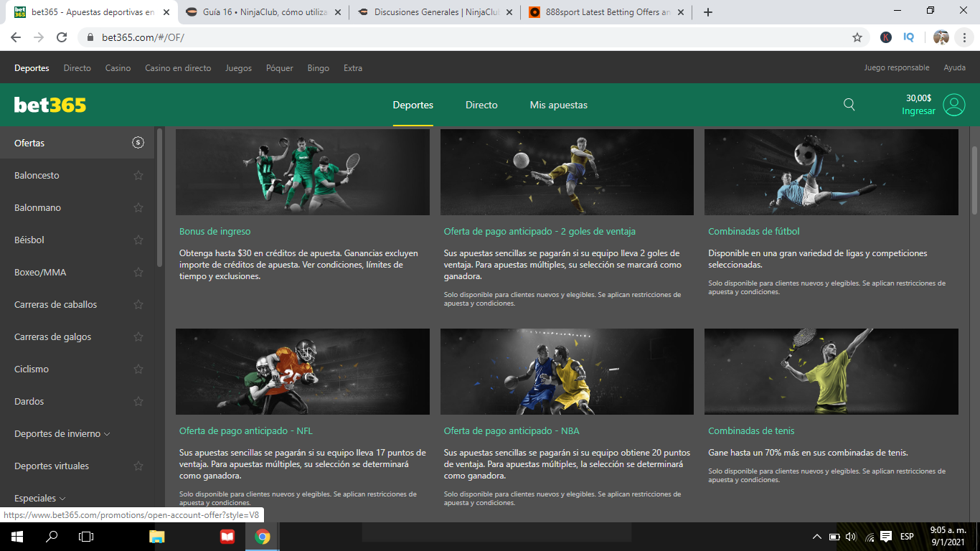Switch to Guía 16 NinjaClub browser tab
The height and width of the screenshot is (551, 980).
(x=263, y=12)
